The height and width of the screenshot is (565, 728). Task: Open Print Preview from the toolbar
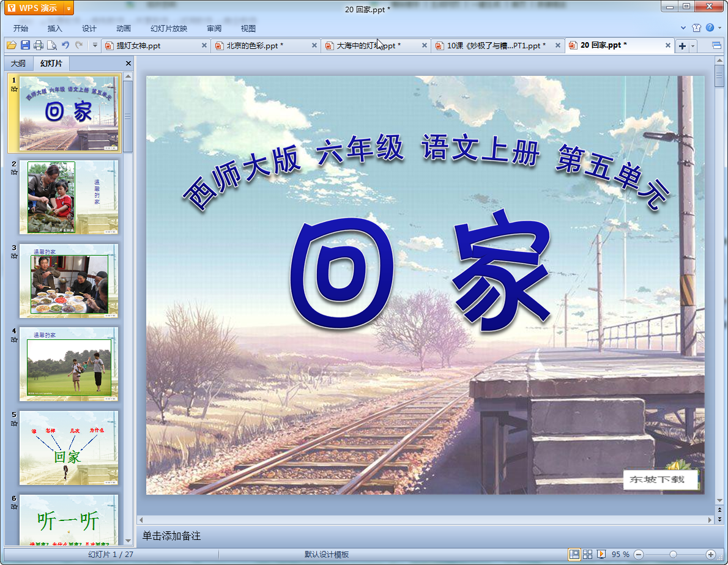click(52, 45)
